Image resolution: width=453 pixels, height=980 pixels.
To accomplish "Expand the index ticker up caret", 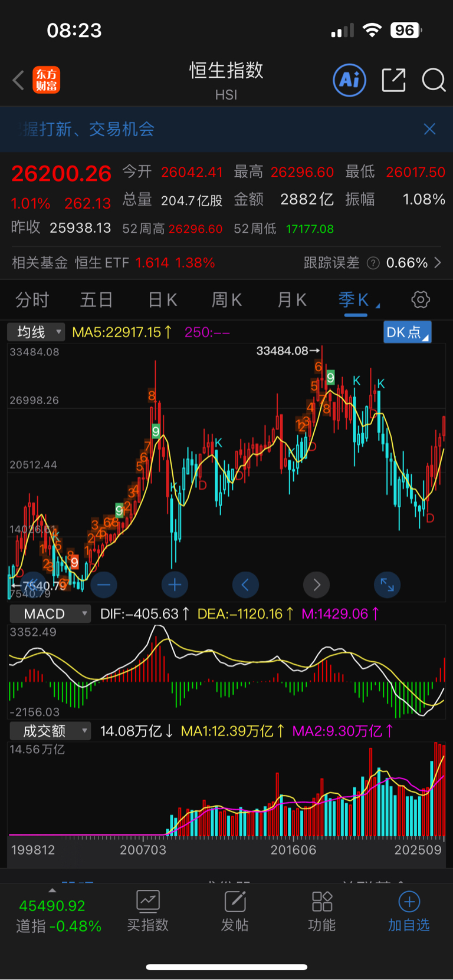I will [52, 890].
